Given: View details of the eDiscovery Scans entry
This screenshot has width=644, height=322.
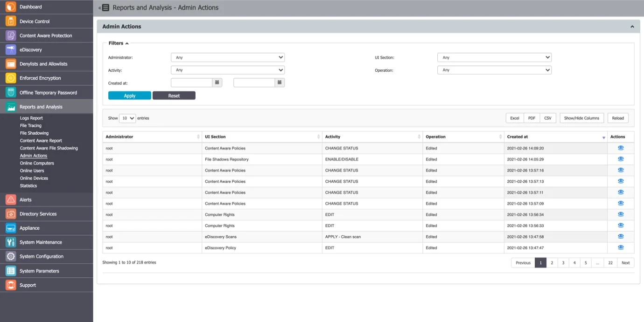Looking at the screenshot, I should (621, 237).
